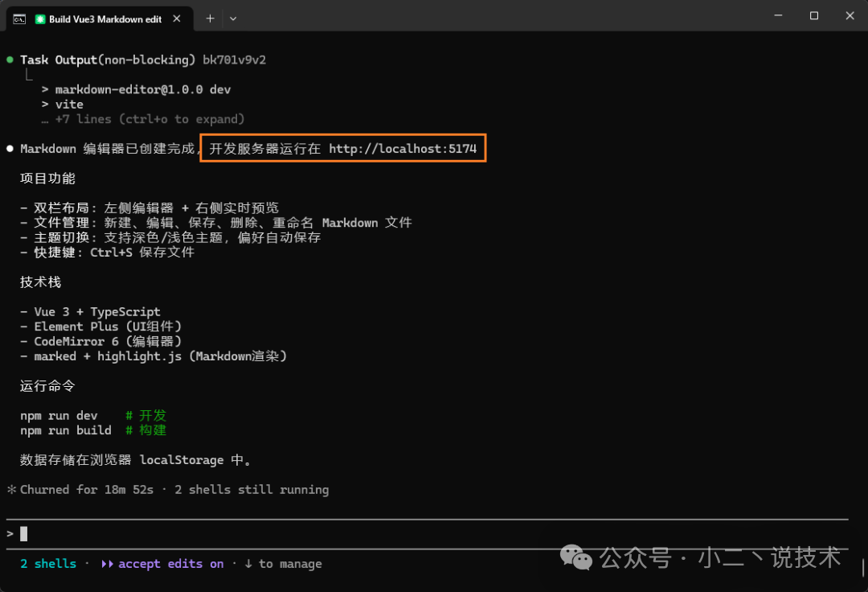Click the "marked + highlight.js" line

click(x=154, y=356)
